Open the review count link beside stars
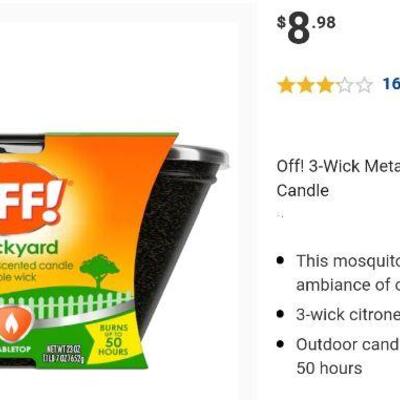 click(391, 84)
